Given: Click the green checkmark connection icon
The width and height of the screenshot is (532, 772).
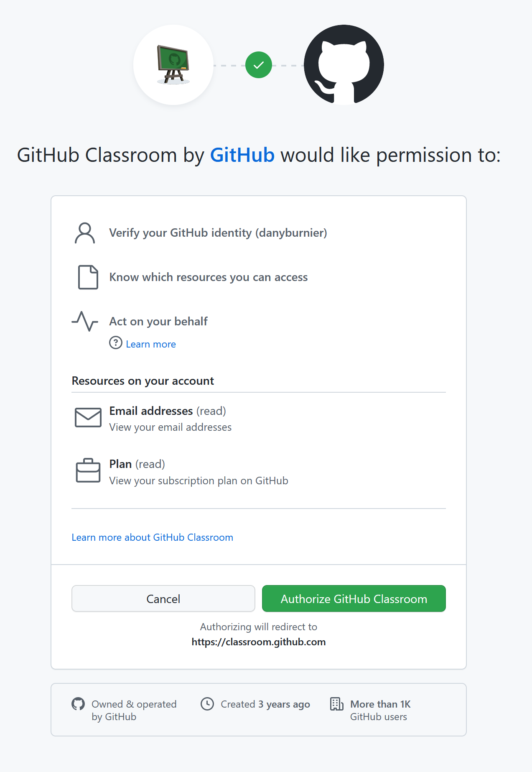Looking at the screenshot, I should coord(258,64).
